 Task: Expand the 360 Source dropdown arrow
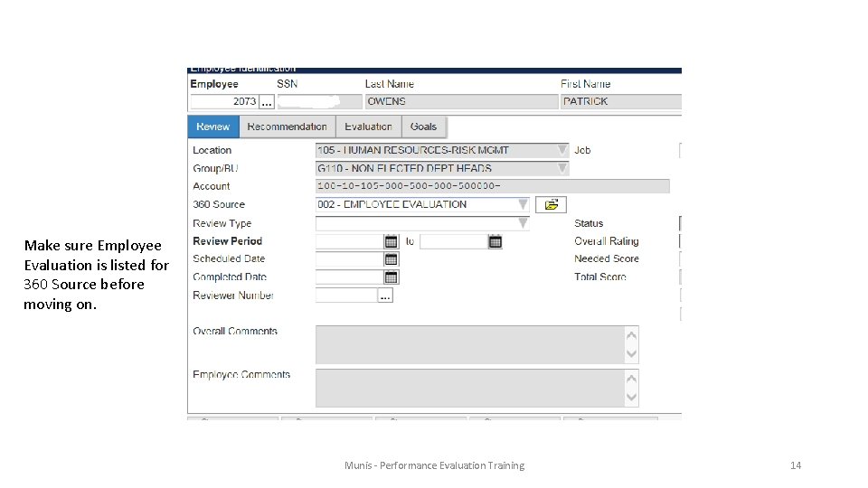pos(523,204)
